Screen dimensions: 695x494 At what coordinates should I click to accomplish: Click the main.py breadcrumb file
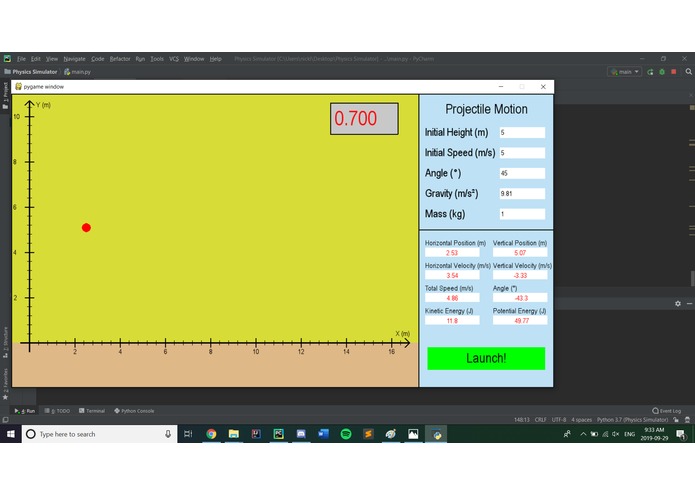click(x=78, y=71)
